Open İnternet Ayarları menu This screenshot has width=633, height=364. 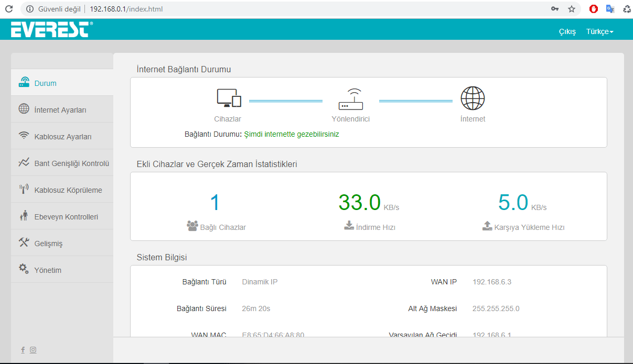pyautogui.click(x=60, y=110)
